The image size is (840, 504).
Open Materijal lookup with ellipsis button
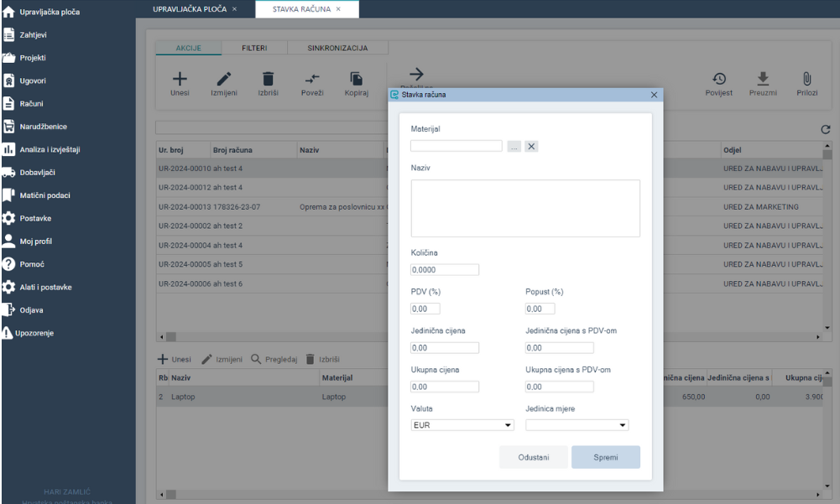tap(514, 146)
